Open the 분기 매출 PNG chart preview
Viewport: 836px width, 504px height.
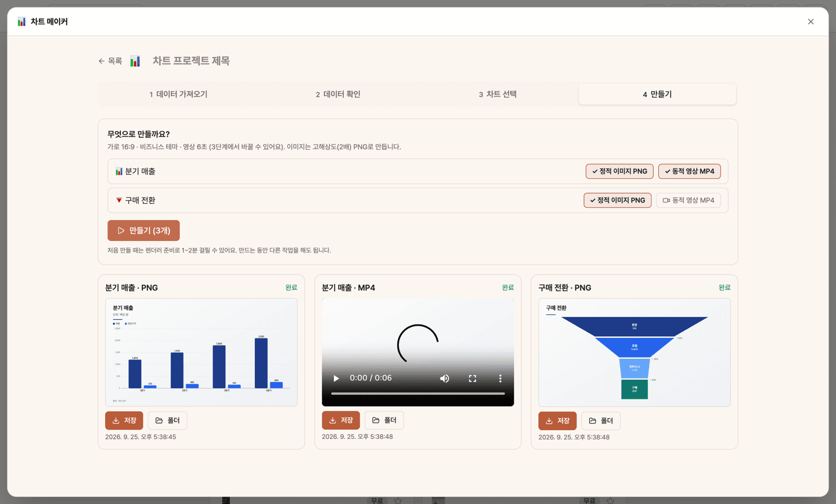[201, 352]
